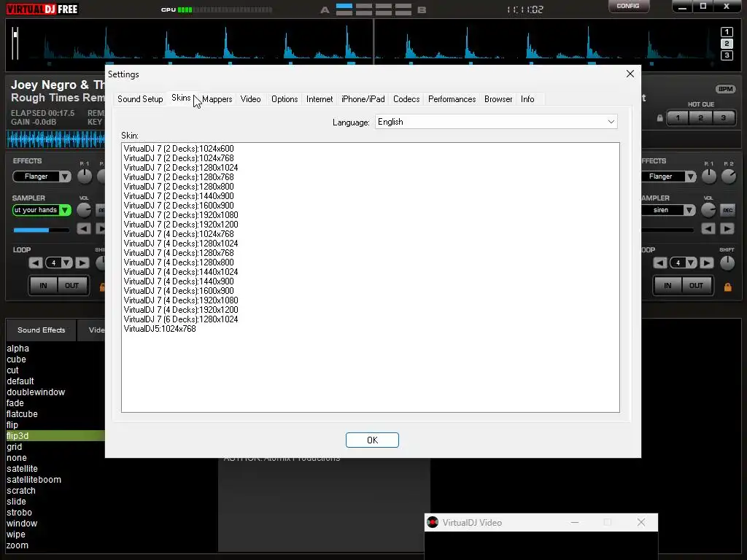The height and width of the screenshot is (560, 747).
Task: Open left deck loop length dropdown arrow
Action: click(66, 262)
